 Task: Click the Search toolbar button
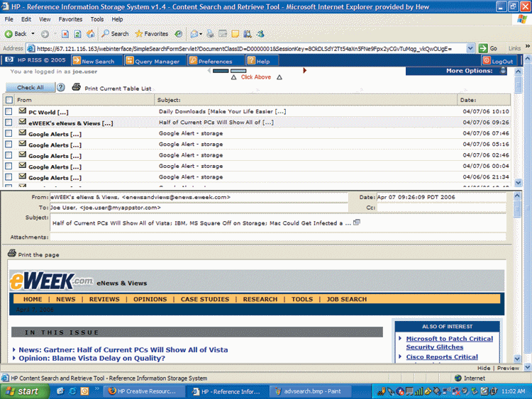point(115,34)
